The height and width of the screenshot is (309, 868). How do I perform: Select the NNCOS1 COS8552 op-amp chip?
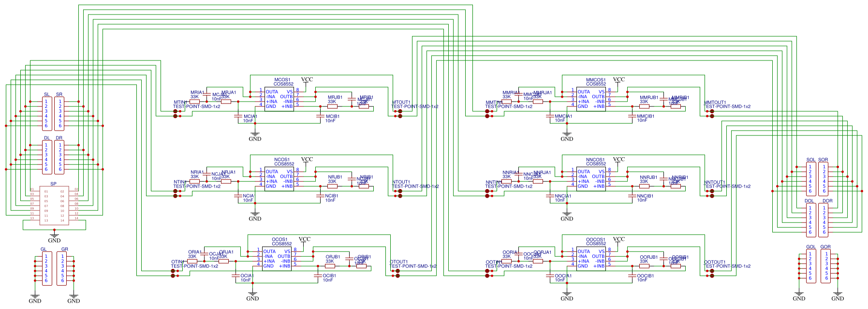tap(591, 178)
